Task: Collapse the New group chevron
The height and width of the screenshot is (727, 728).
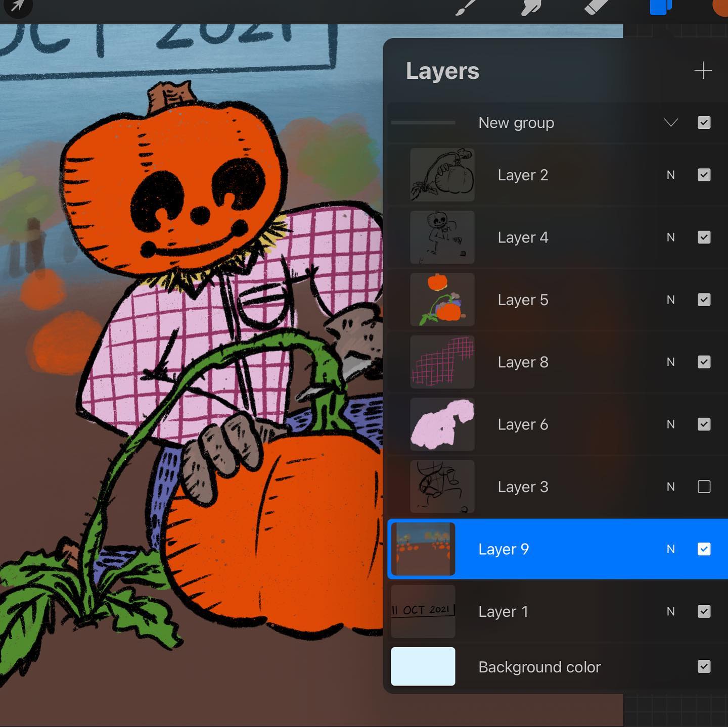Action: coord(671,123)
